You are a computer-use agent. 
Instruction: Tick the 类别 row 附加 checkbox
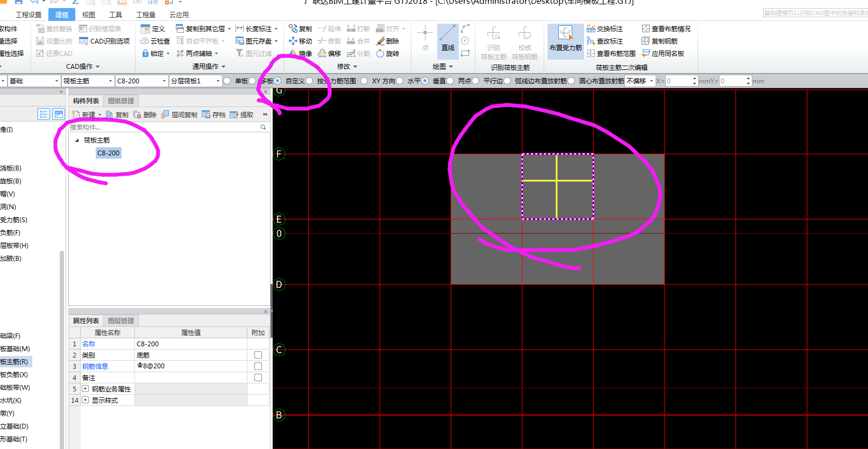click(258, 355)
